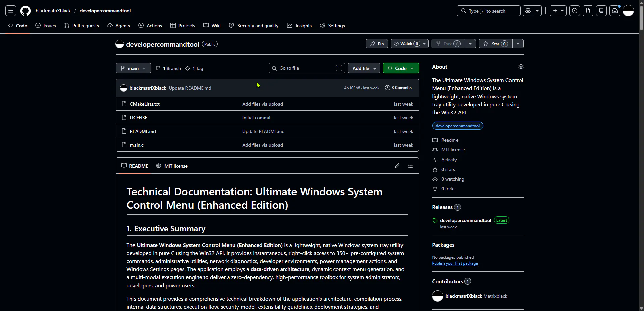Open the notifications inbox
Screen dimensions: 644x311
(615, 11)
